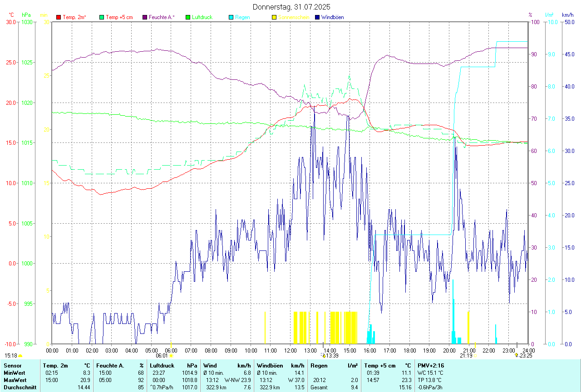Click the solar noon marker at 13:39
Image resolution: width=581 pixels, height=392 pixels.
[x=324, y=356]
